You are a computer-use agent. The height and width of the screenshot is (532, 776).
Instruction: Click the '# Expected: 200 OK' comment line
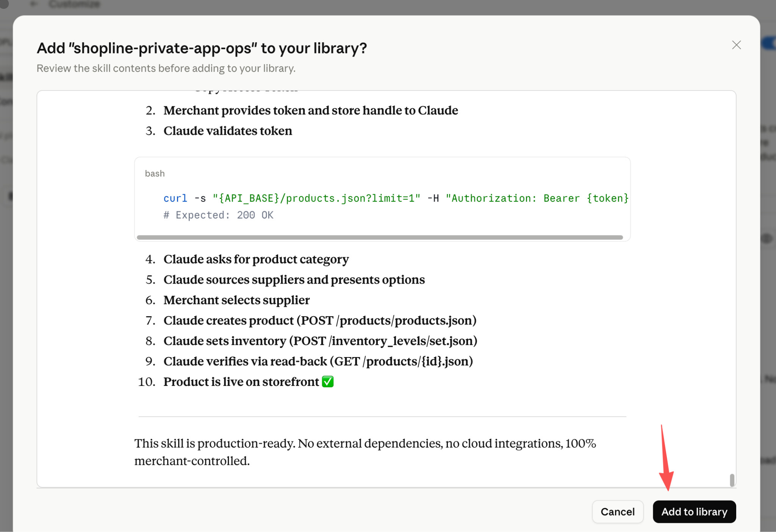click(218, 215)
